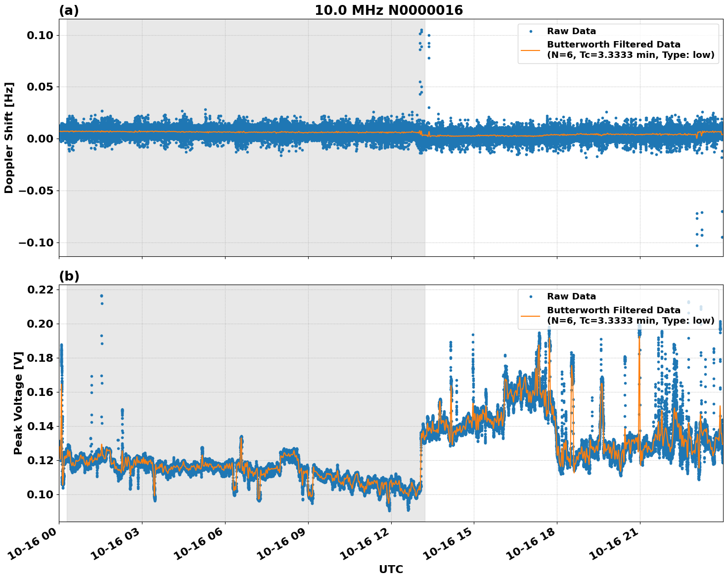This screenshot has width=728, height=580.
Task: Click the "(b)" panel label
Action: click(69, 276)
